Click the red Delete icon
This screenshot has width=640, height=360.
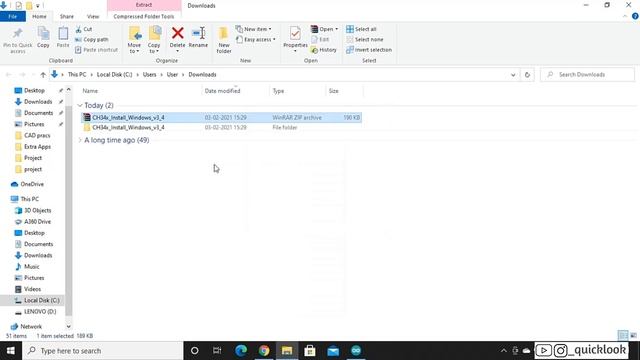point(178,33)
